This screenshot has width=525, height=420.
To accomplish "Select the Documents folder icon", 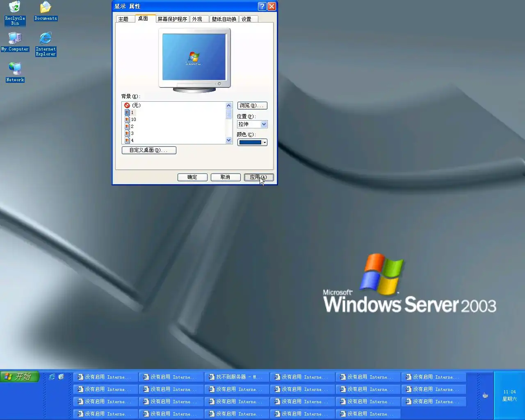I will click(46, 11).
